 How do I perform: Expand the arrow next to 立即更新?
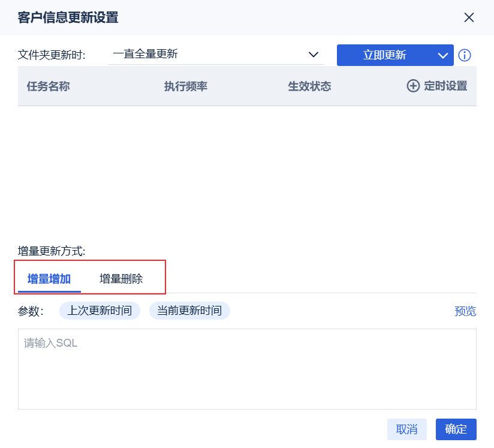click(x=443, y=55)
